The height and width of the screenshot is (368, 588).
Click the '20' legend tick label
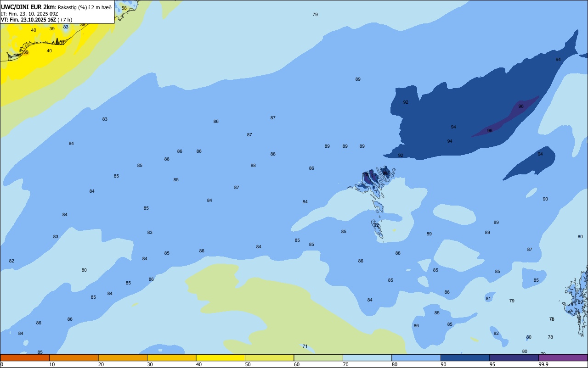coord(101,364)
